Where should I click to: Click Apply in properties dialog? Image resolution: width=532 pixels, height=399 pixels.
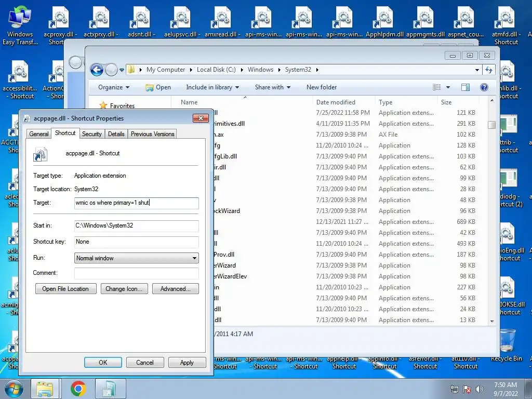point(187,362)
